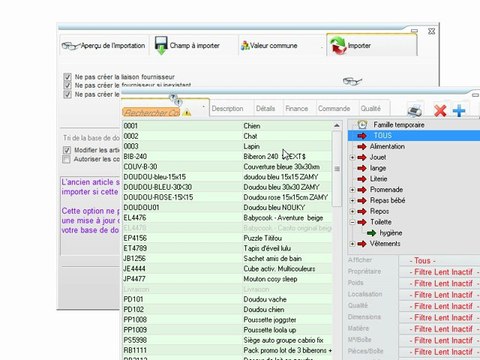Viewport: 480px width, 360px height.
Task: Select article JB1256 Sachet amis de bain
Action: pos(227,258)
